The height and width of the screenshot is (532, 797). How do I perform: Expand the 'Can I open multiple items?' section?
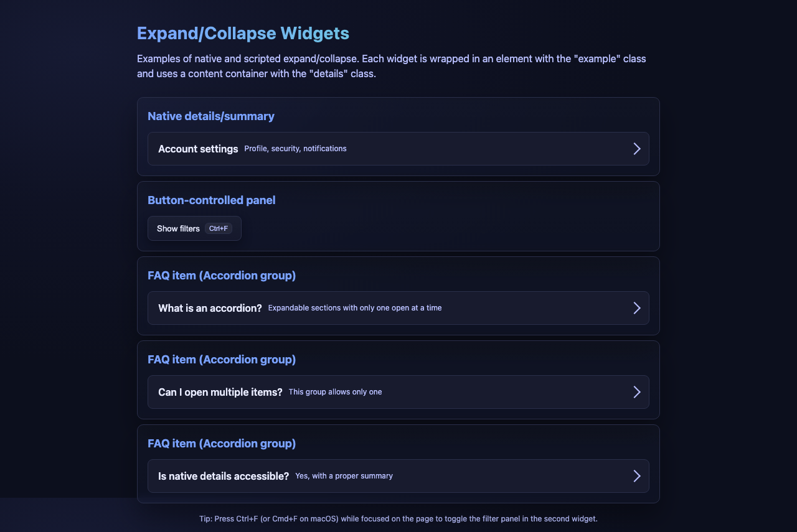(220, 392)
